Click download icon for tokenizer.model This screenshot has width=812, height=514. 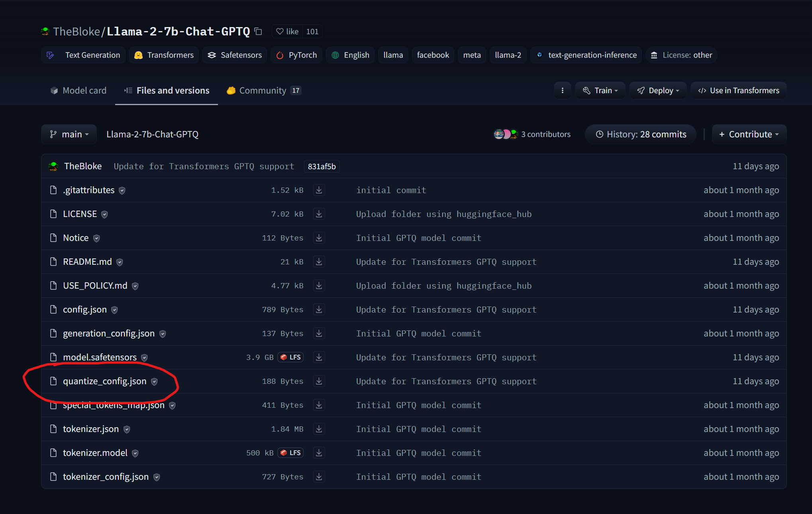tap(319, 453)
